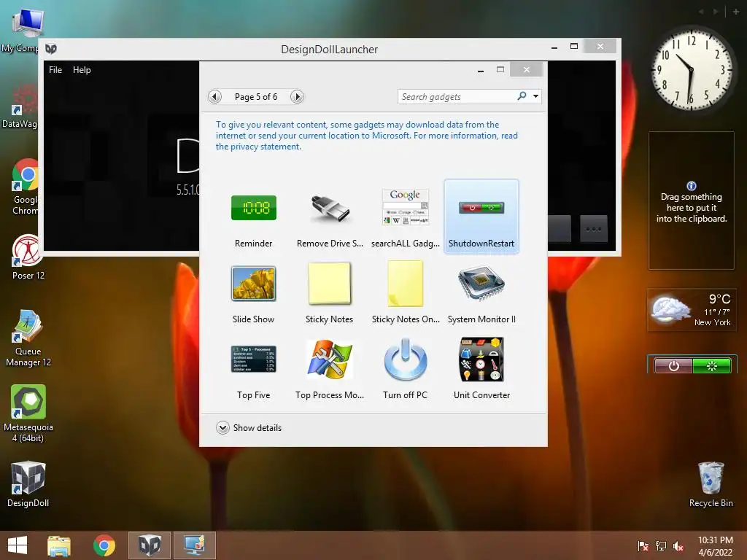Image resolution: width=747 pixels, height=560 pixels.
Task: Select the DataWag desktop shortcut
Action: point(20,106)
